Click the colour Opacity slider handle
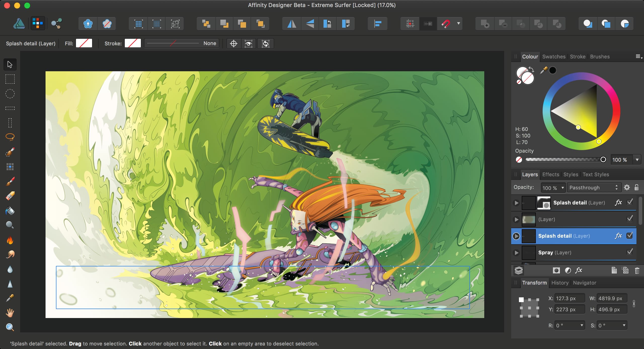Viewport: 644px width, 349px height. [603, 159]
